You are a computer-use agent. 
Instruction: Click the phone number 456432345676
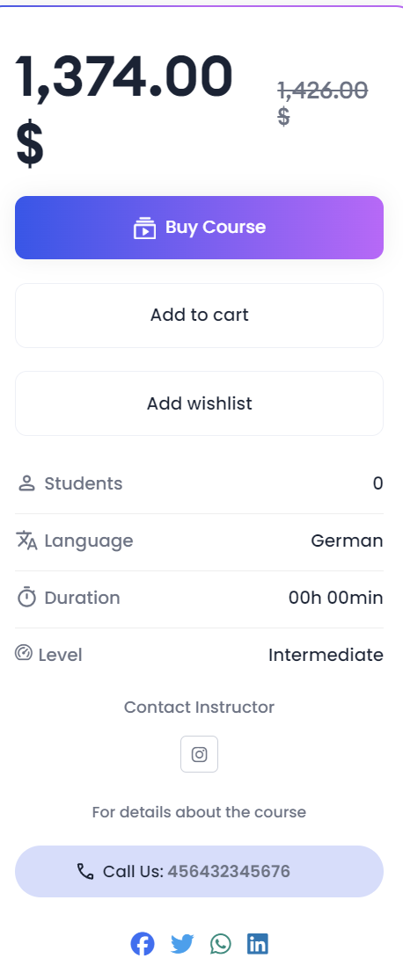229,871
